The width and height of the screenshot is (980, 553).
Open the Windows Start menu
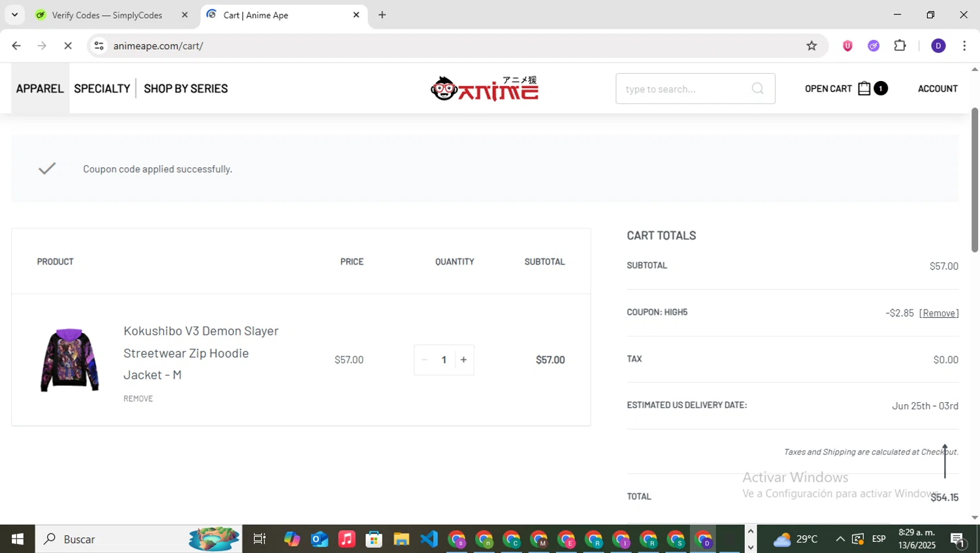[x=18, y=539]
